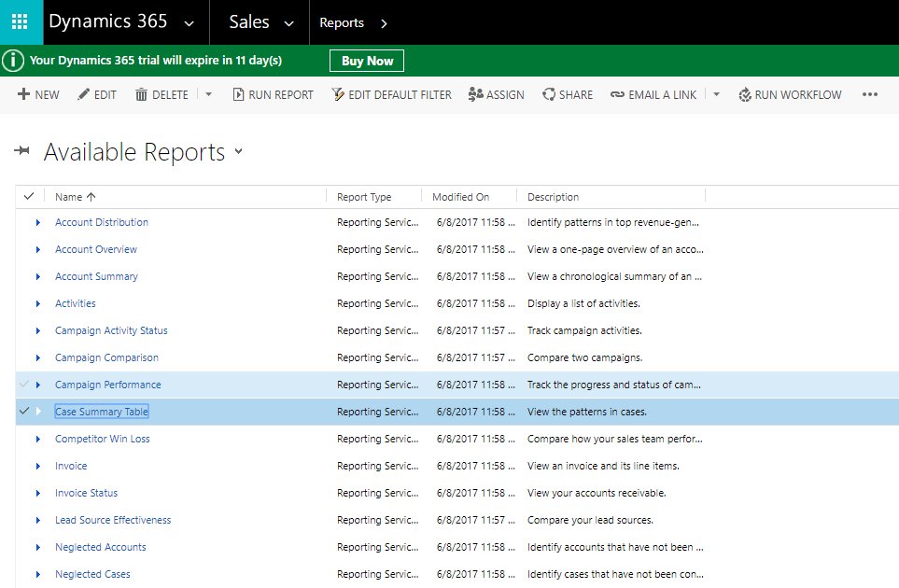Open the Email a Link dropdown arrow

point(716,94)
